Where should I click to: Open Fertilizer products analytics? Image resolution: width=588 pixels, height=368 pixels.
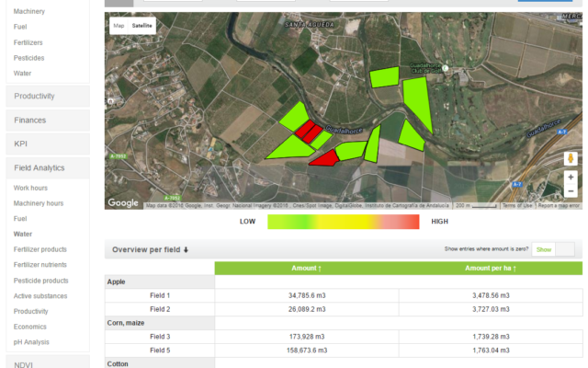[40, 249]
